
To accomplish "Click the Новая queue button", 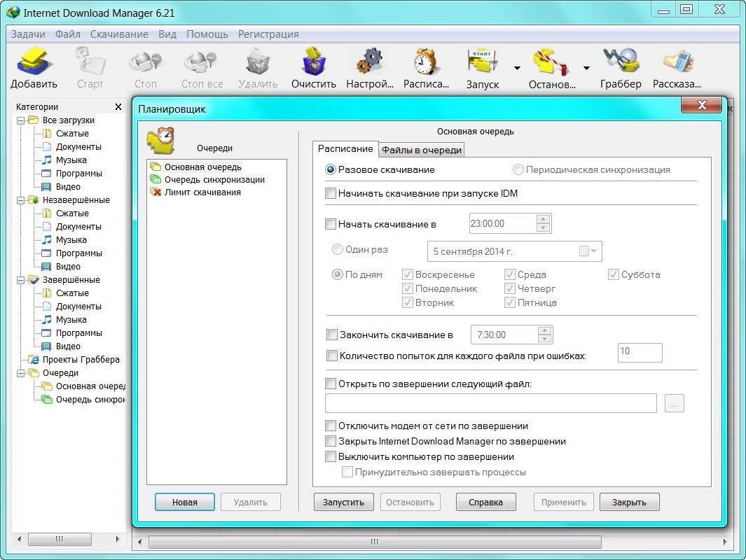I will tap(185, 502).
